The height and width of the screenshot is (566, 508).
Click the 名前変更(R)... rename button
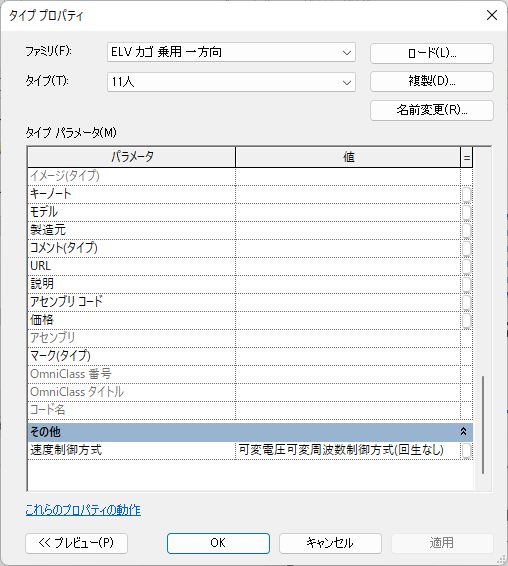pos(431,110)
